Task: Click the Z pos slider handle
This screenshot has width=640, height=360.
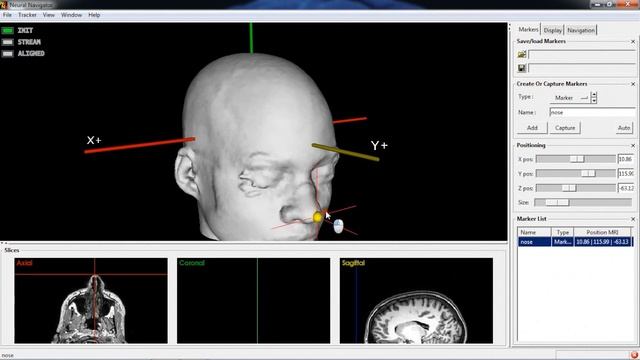Action: click(569, 188)
